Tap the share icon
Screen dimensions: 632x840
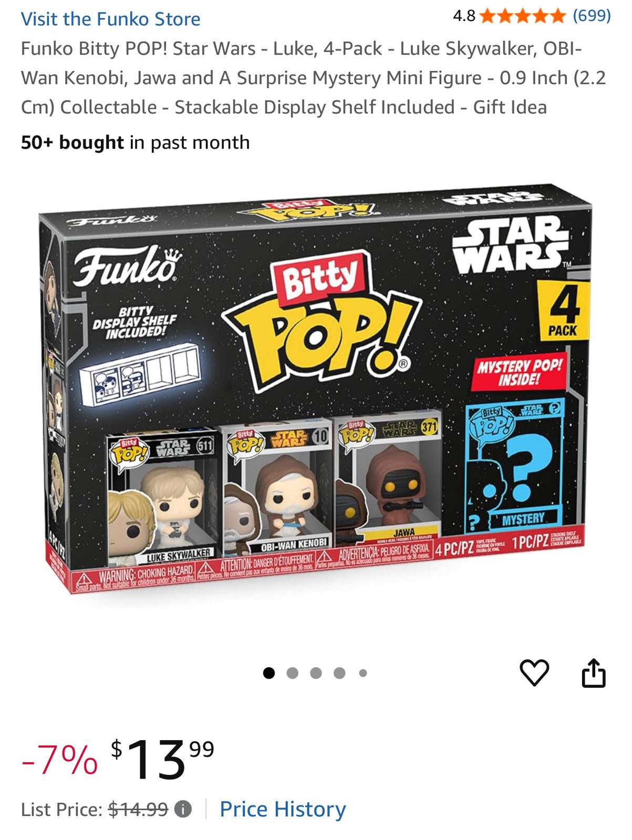click(594, 673)
